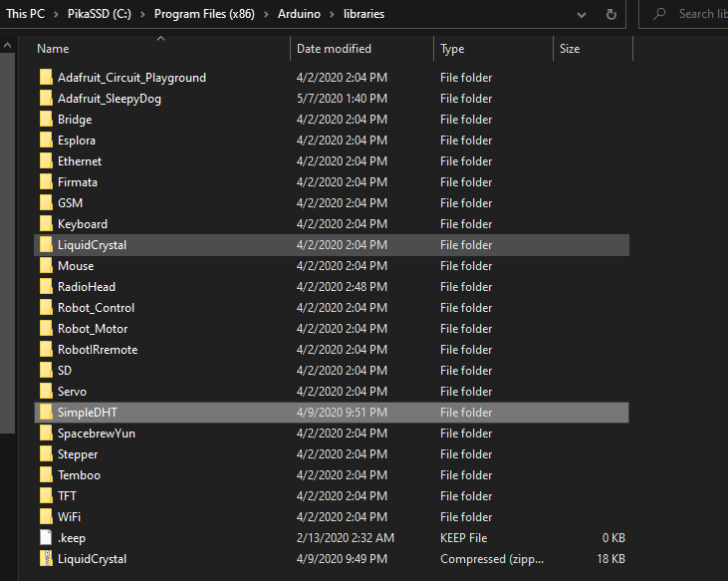Expand the chevron after PikaSSD (C:)
The image size is (728, 581).
tap(141, 15)
